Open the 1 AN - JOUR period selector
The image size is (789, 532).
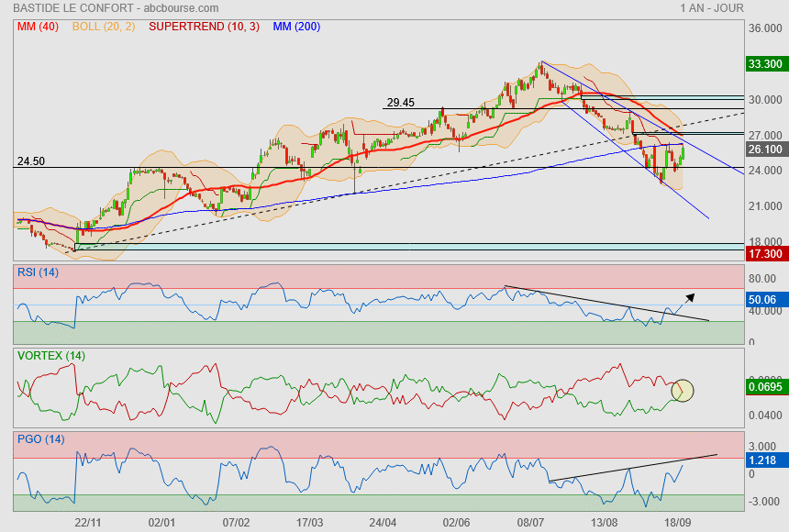click(x=711, y=8)
